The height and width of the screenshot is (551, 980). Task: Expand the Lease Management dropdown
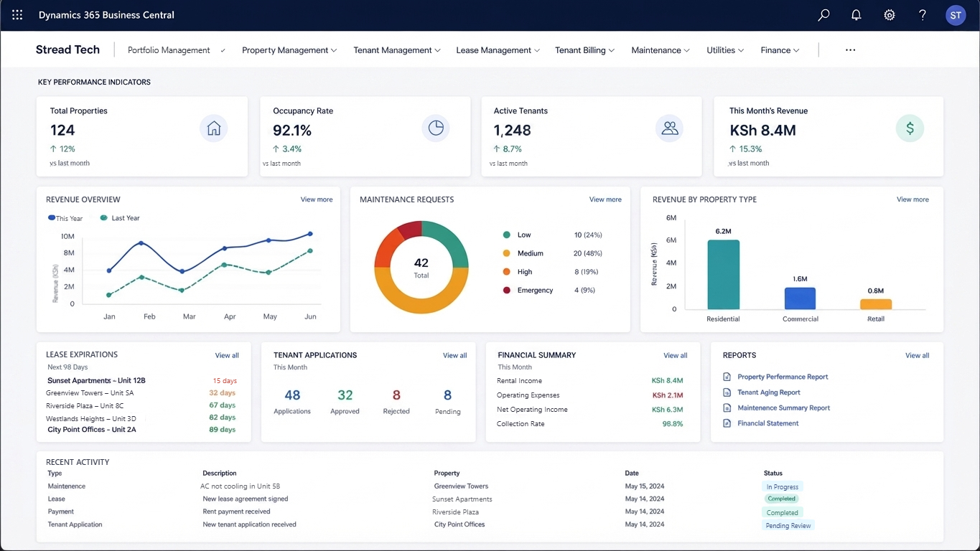click(498, 50)
